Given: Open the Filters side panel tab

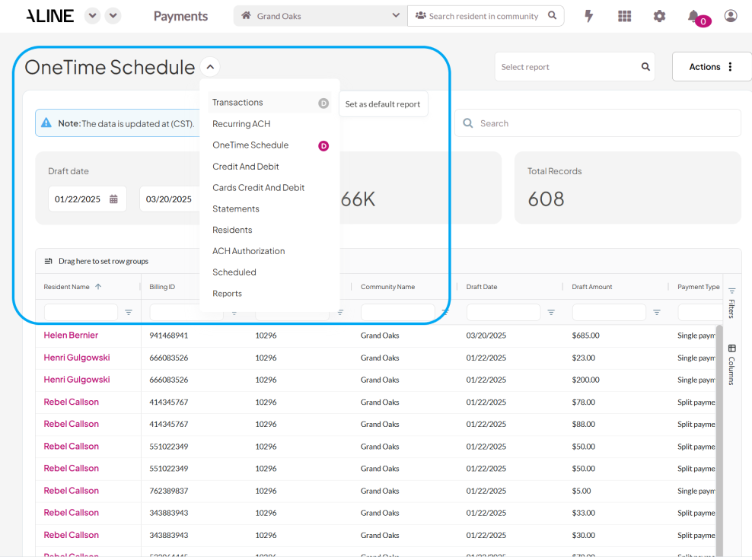Looking at the screenshot, I should click(x=732, y=304).
